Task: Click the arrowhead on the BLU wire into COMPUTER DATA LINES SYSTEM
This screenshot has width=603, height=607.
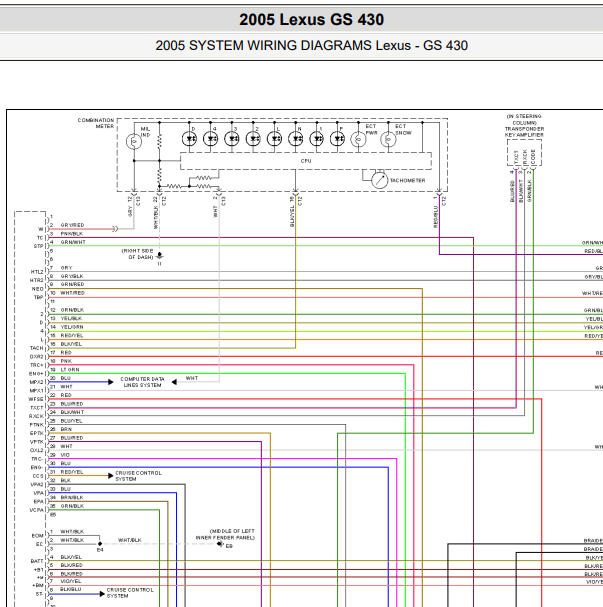Action: (x=111, y=382)
